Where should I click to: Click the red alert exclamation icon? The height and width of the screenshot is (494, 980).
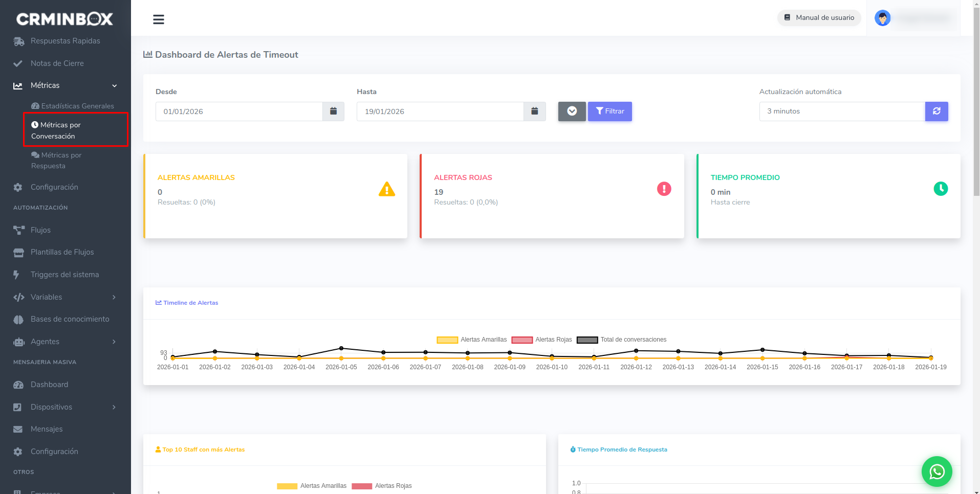tap(664, 189)
